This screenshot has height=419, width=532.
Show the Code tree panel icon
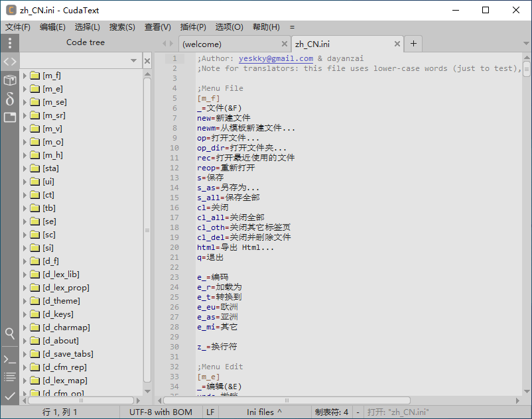coord(10,62)
